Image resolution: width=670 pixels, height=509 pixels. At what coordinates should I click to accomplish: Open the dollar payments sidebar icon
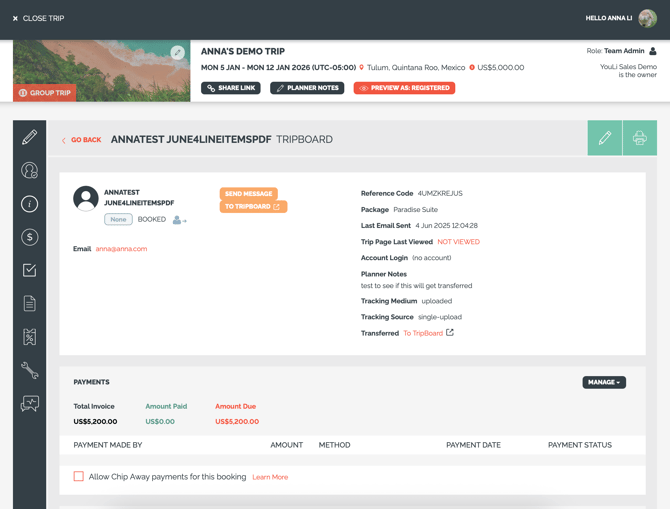coord(29,237)
